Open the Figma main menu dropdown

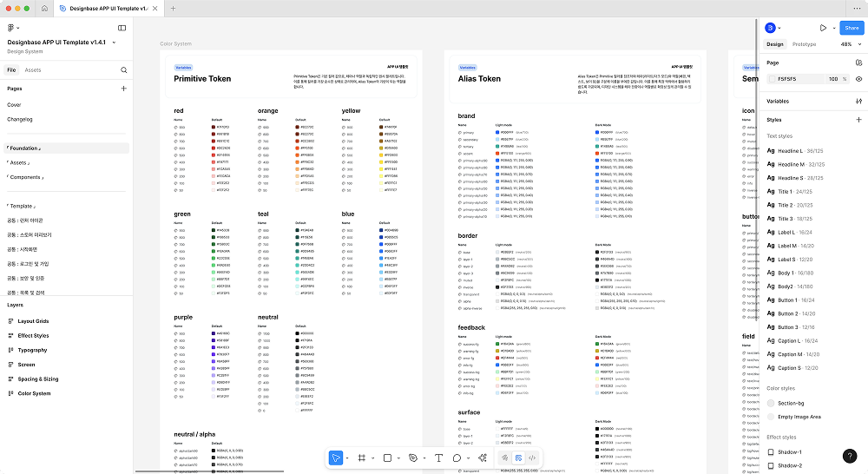click(x=15, y=28)
